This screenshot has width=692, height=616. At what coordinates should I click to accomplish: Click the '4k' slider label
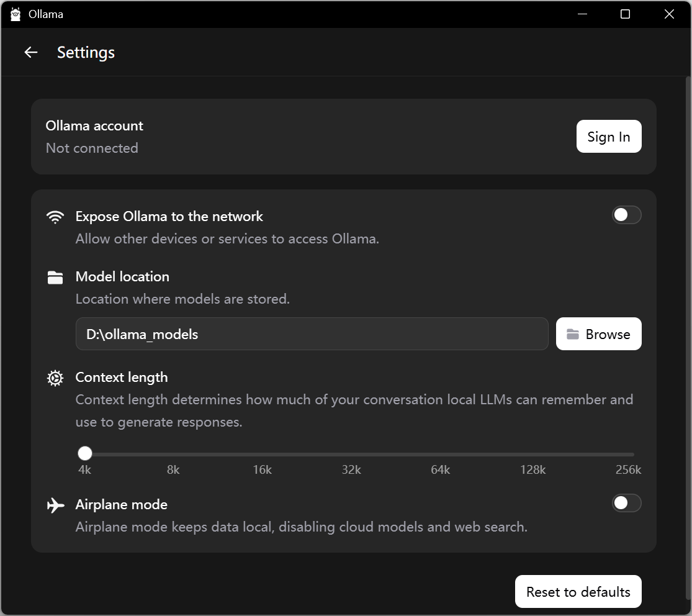point(85,470)
